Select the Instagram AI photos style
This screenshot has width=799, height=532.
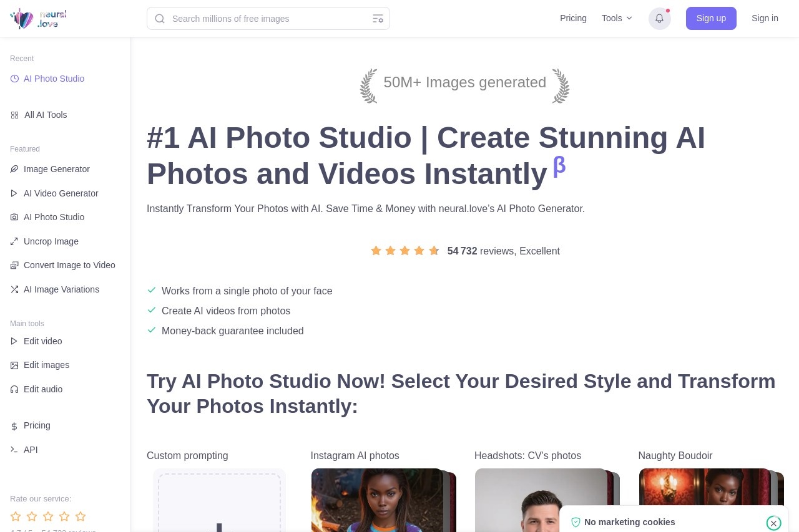coord(377,499)
